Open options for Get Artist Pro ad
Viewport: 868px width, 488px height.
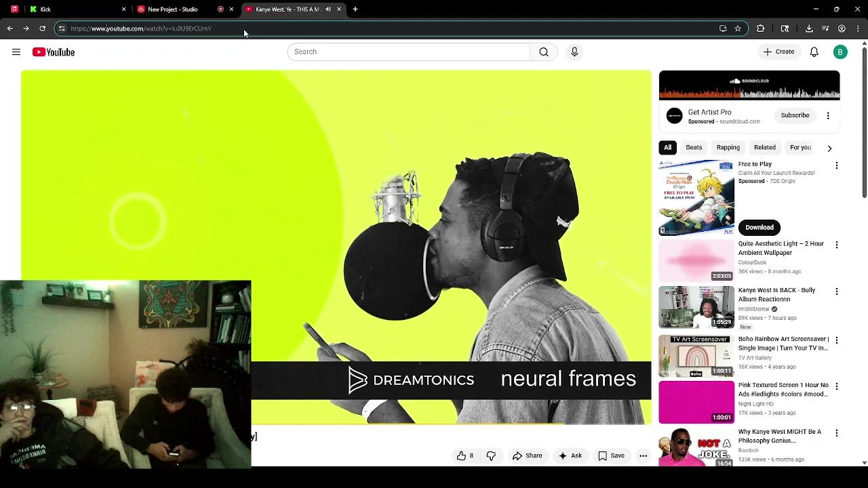828,116
